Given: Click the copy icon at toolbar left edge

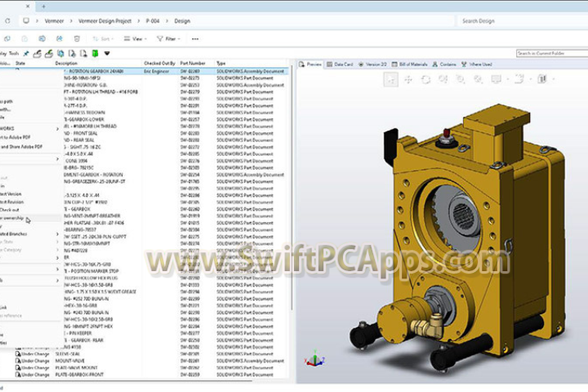Looking at the screenshot, I should [7, 38].
